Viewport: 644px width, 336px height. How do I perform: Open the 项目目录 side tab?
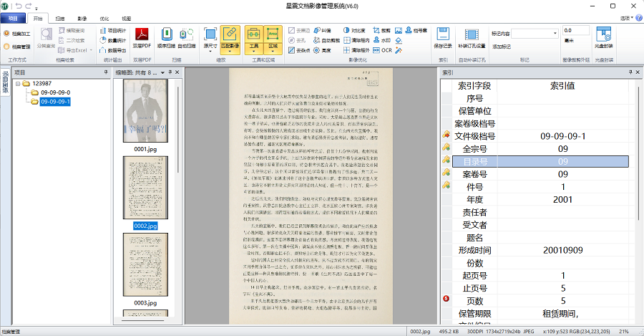point(5,82)
